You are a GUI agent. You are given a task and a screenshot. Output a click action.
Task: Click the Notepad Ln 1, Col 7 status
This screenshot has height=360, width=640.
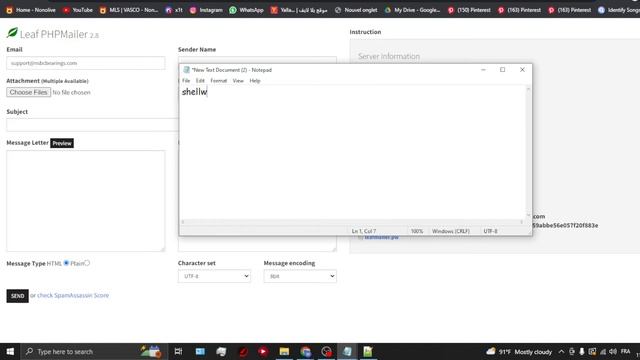(x=364, y=231)
